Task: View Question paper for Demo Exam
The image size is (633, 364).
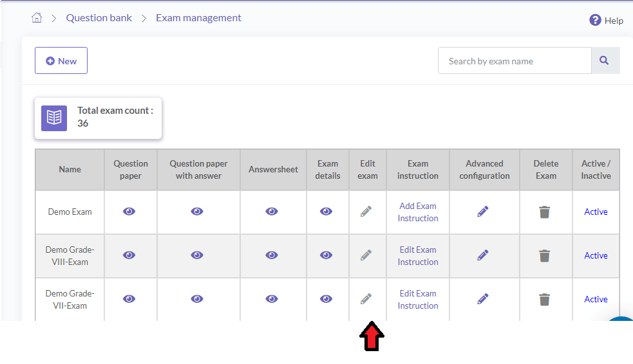Action: pyautogui.click(x=129, y=212)
